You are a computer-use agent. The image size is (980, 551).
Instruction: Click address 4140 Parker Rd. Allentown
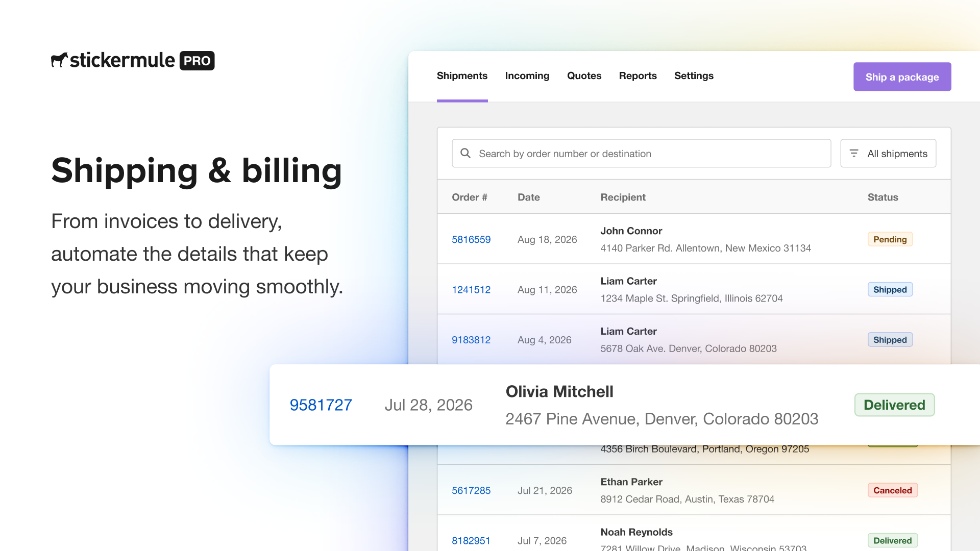pyautogui.click(x=706, y=248)
